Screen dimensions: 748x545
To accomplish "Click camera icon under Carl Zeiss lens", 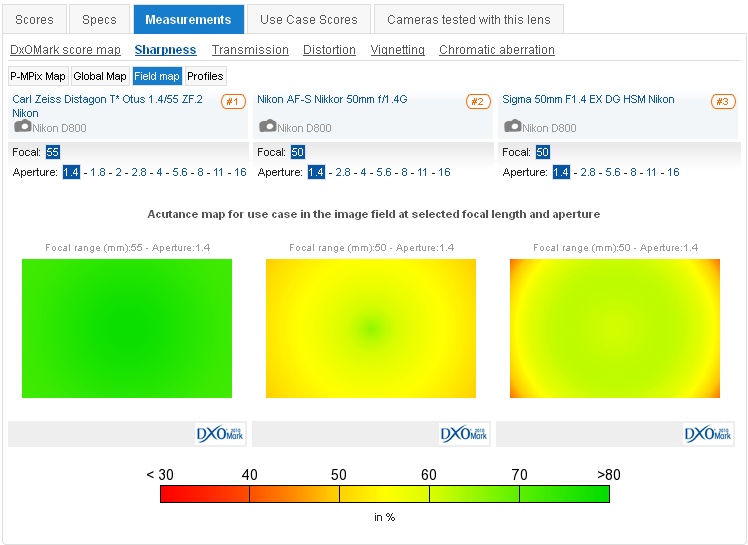I will tap(22, 126).
